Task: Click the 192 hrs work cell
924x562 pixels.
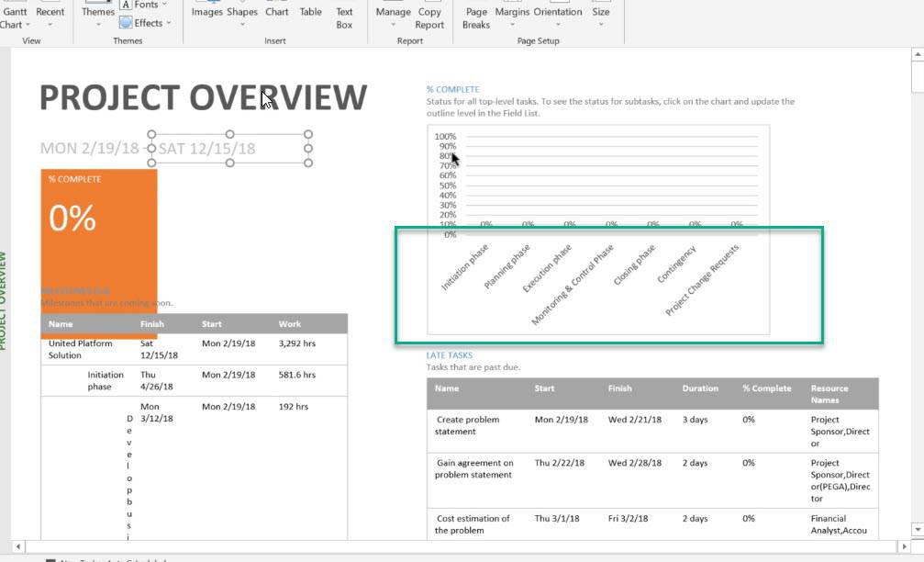Action: click(293, 406)
